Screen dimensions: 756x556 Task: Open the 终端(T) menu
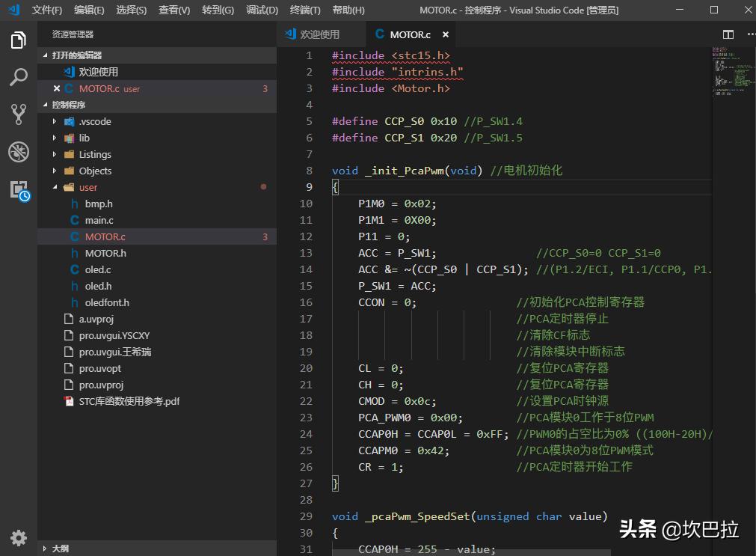[305, 10]
